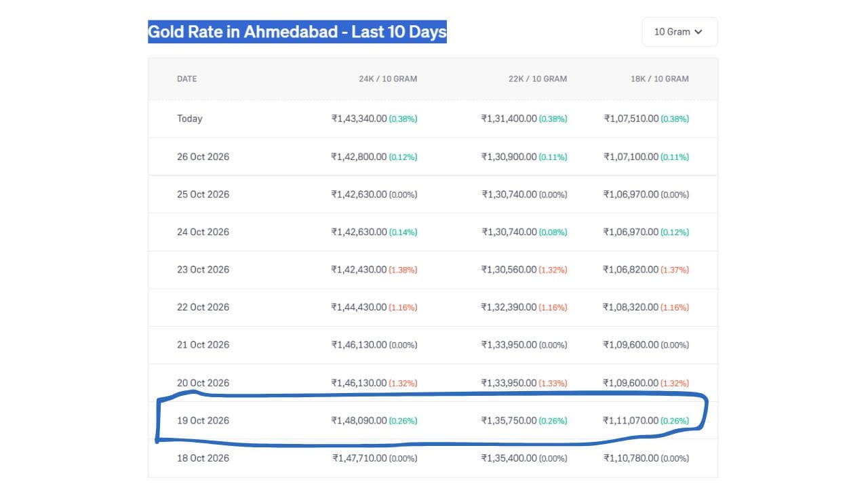This screenshot has height=488, width=868.
Task: Select the 19 Oct 2026 date cell
Action: [203, 420]
